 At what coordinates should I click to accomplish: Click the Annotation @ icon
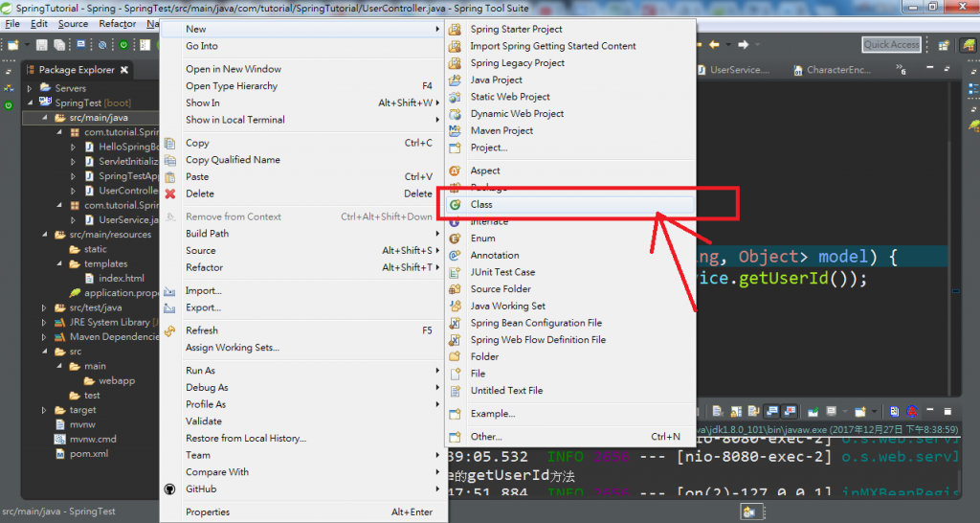[x=455, y=255]
